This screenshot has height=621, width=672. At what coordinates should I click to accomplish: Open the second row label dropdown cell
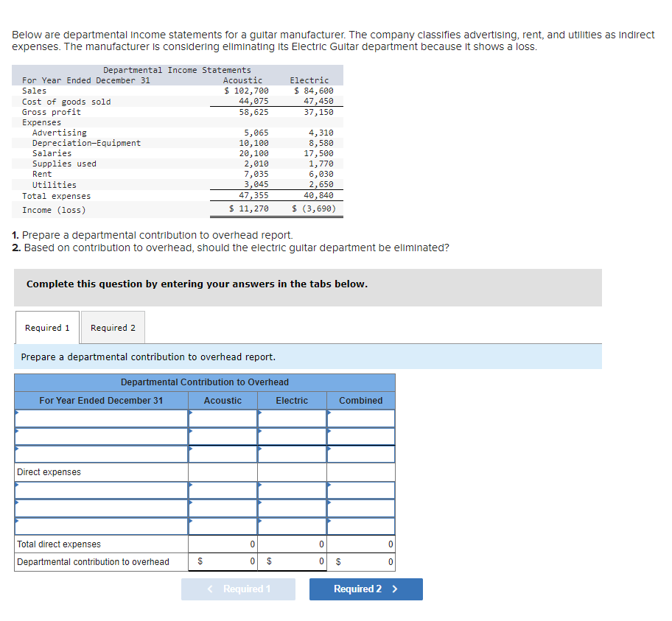[101, 435]
